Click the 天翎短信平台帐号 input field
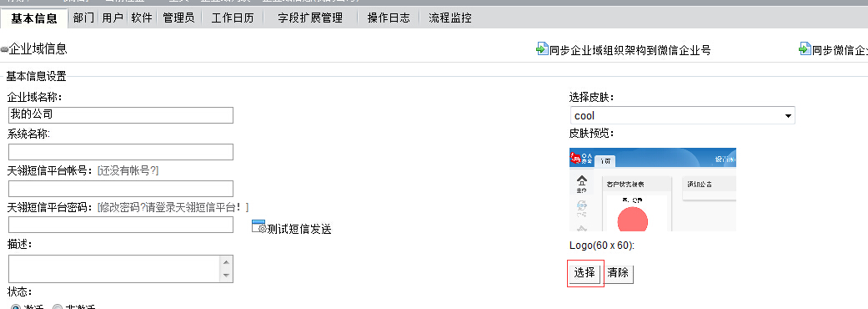Viewport: 868px width, 309px height. (x=121, y=189)
